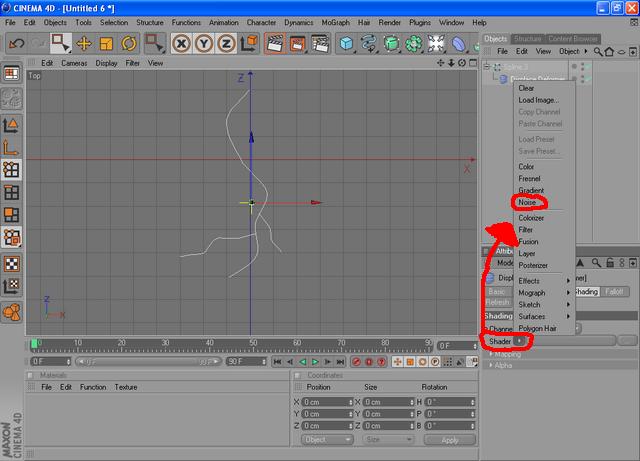Toggle the Attributes lock icon

pyautogui.click(x=610, y=263)
